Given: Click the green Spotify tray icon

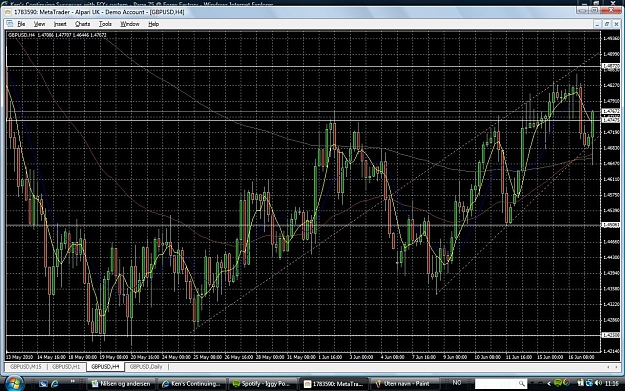Looking at the screenshot, I should tap(558, 383).
